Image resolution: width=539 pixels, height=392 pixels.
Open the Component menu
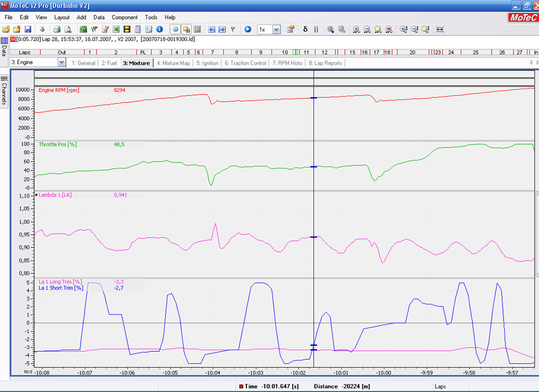pyautogui.click(x=125, y=17)
